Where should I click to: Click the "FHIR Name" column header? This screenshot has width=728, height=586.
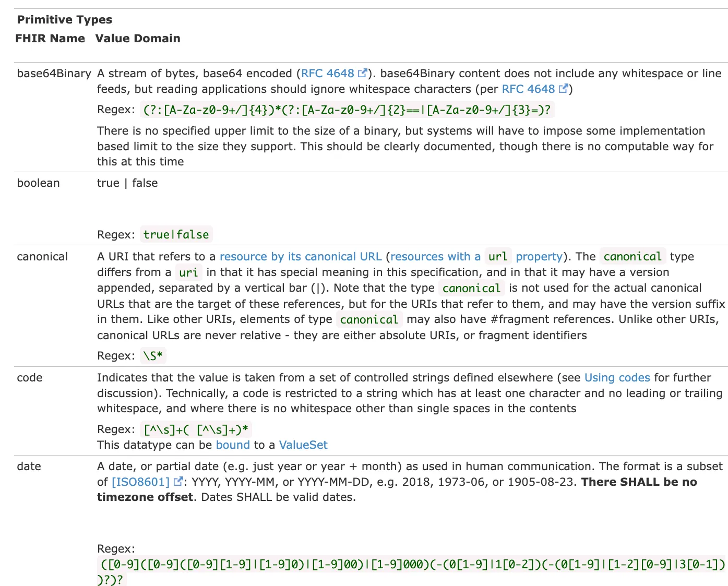point(50,39)
